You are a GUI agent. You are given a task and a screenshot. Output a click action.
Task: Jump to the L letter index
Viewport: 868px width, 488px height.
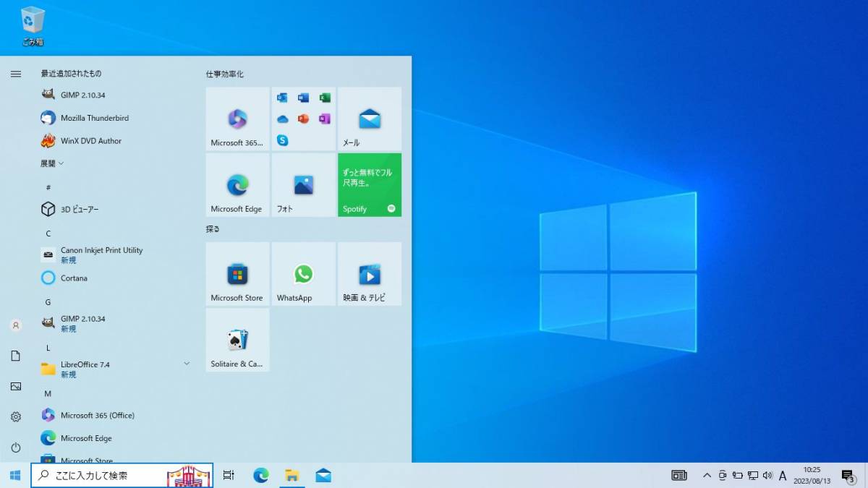(x=48, y=348)
